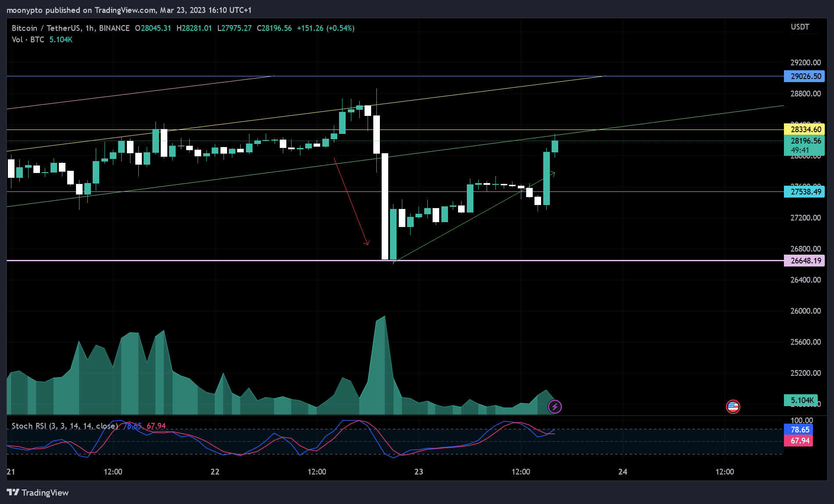Click the 5.104K volume axis label
Image resolution: width=834 pixels, height=504 pixels.
pyautogui.click(x=801, y=400)
